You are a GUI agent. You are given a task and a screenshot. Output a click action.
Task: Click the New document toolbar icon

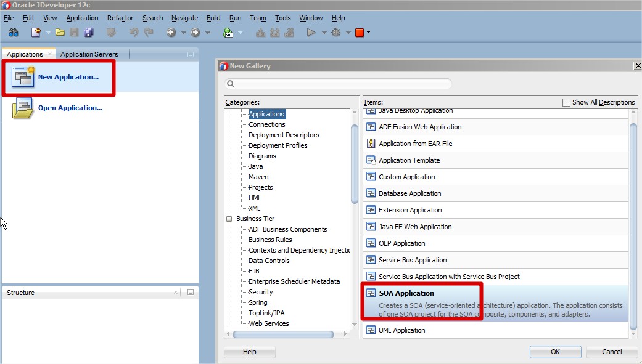pos(36,33)
